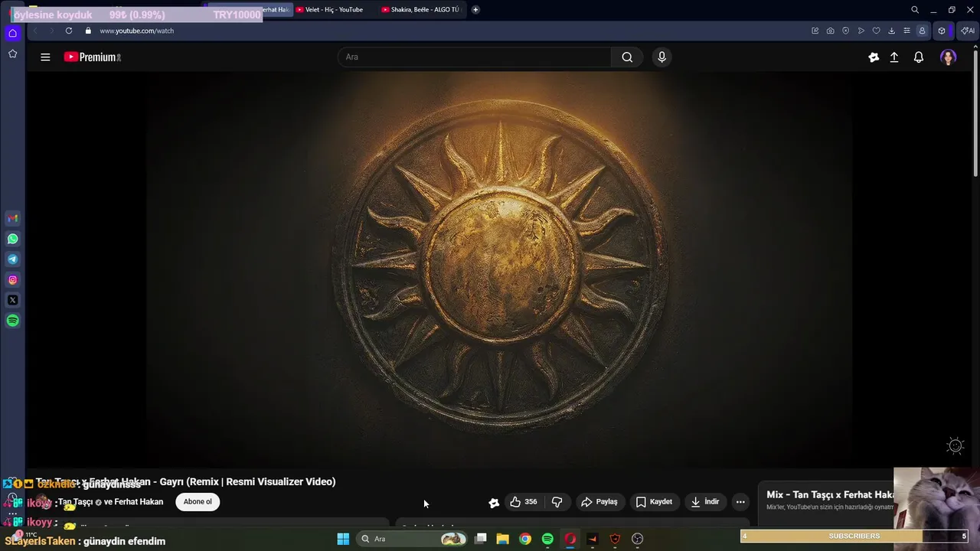Click the sun medallion video player
The image size is (980, 551).
[499, 269]
